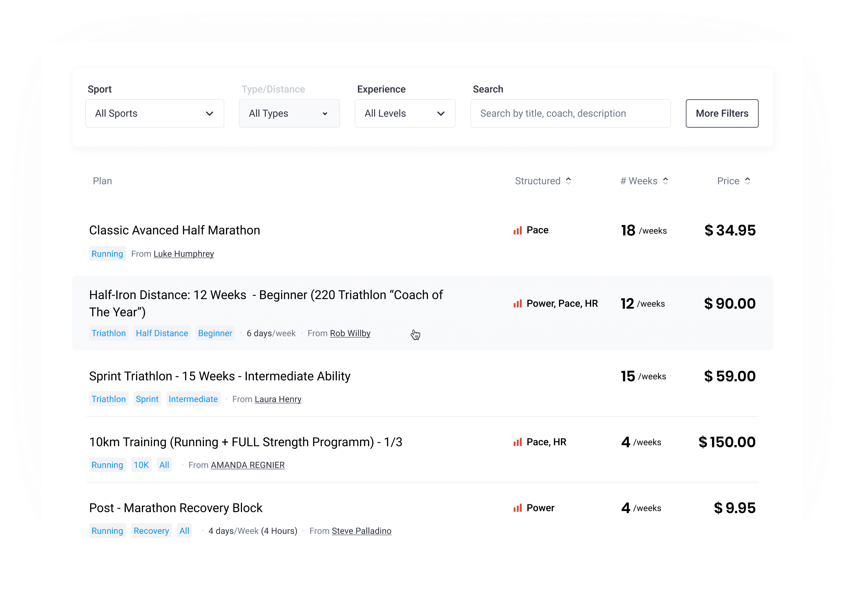Click bar chart icon beside Pace, HR
Image resolution: width=846 pixels, height=616 pixels.
(518, 442)
